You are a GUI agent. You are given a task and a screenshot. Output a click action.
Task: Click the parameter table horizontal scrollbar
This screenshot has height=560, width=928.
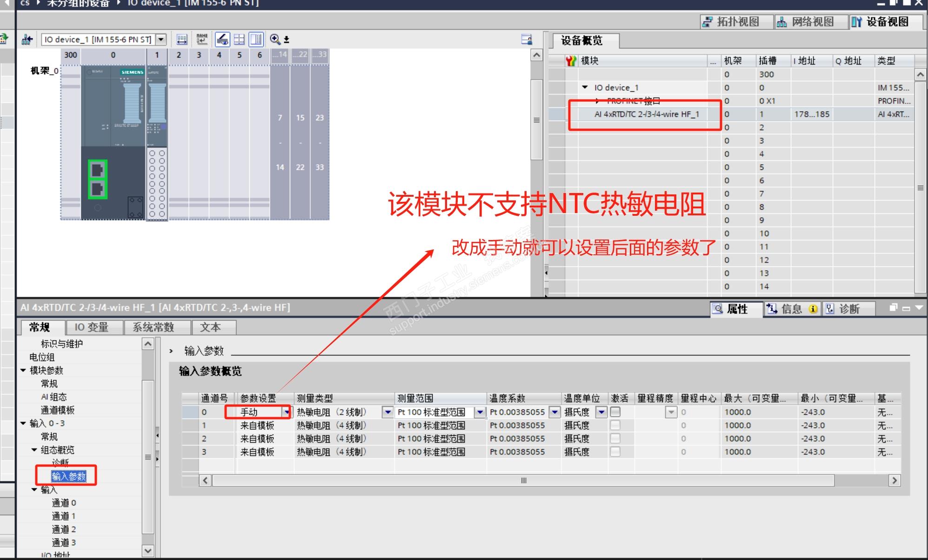pyautogui.click(x=523, y=480)
